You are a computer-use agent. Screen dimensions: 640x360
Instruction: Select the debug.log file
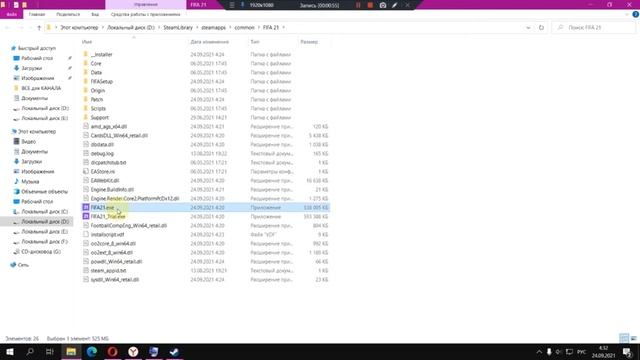[206, 153]
